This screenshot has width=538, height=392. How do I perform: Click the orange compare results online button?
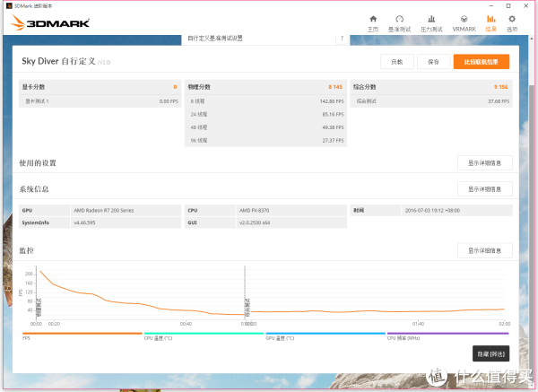481,62
